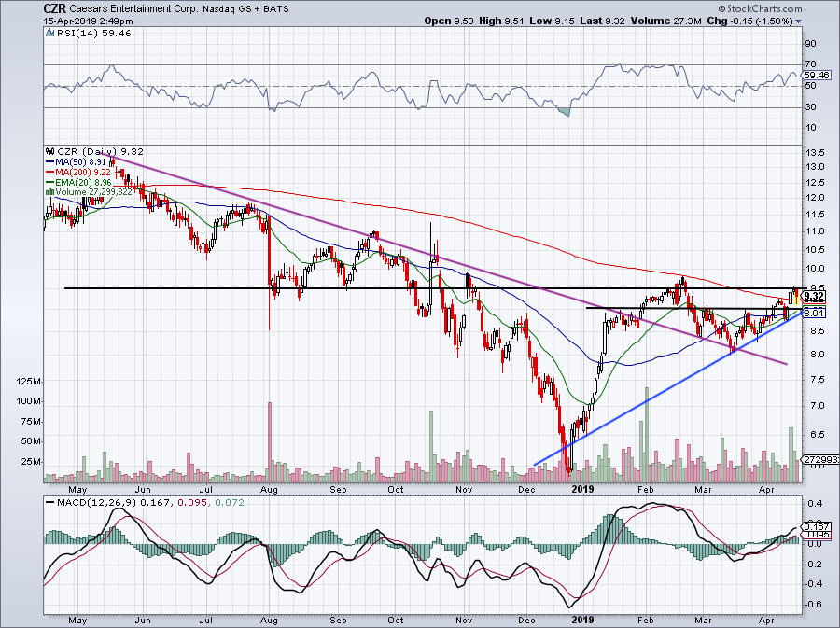Click the 125M volume axis label
Image resolution: width=840 pixels, height=628 pixels.
[x=29, y=382]
